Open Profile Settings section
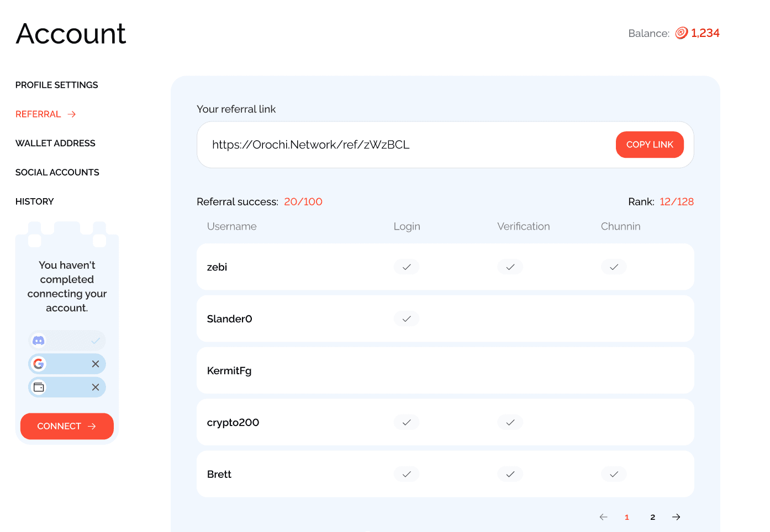 (x=57, y=85)
